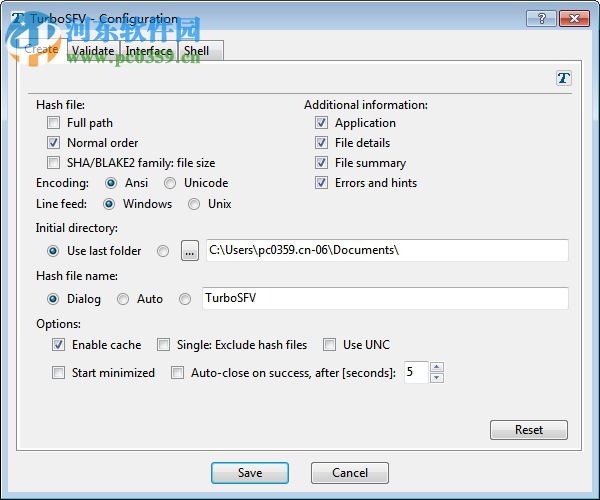
Task: Increase auto-close seconds with up arrow
Action: [437, 367]
